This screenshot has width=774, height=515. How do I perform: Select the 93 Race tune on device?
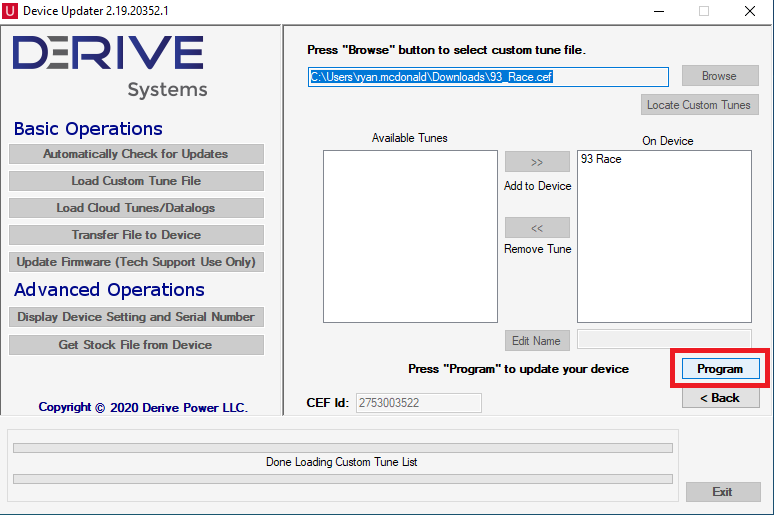[601, 159]
